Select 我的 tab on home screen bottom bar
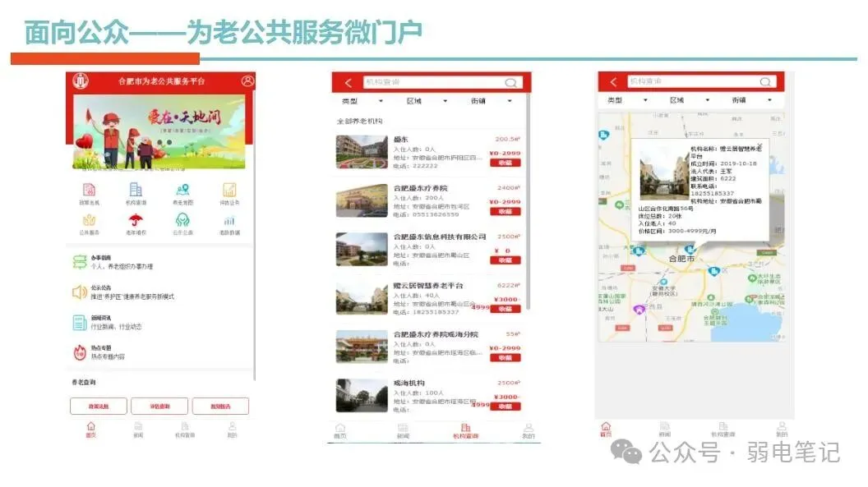868x487 pixels. (232, 430)
